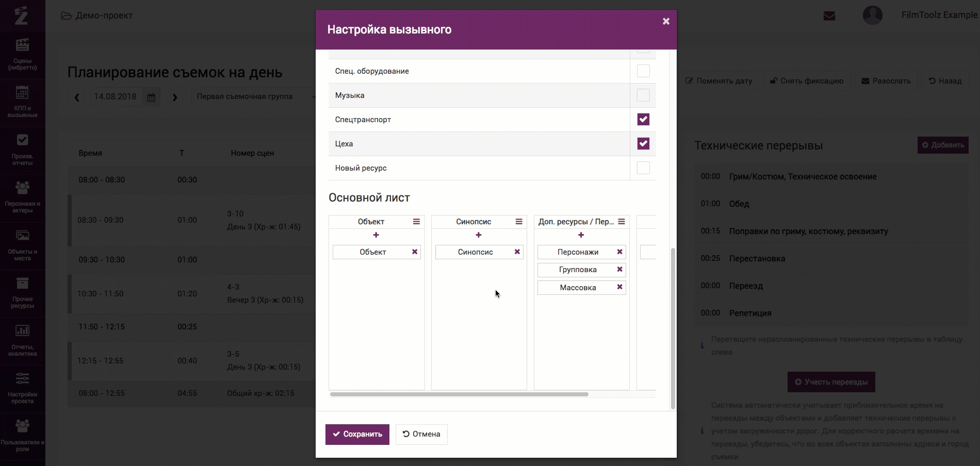Close the Настройка вызывного dialog
980x466 pixels.
point(666,21)
